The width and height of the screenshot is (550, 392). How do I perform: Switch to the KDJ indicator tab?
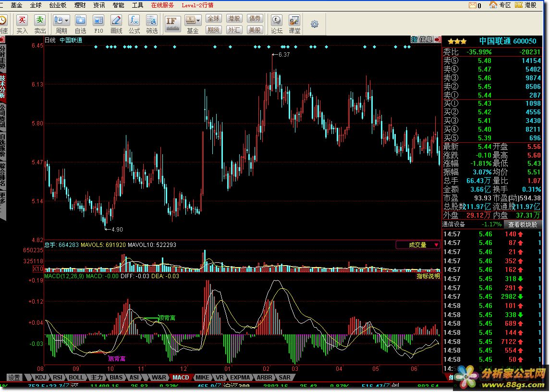[40, 377]
